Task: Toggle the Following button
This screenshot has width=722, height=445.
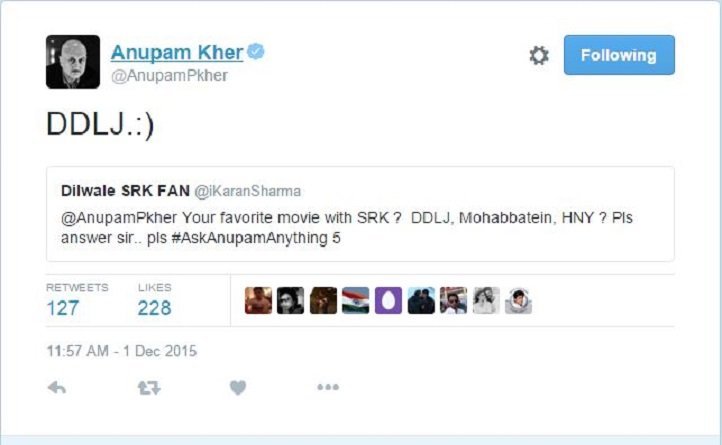Action: 619,55
